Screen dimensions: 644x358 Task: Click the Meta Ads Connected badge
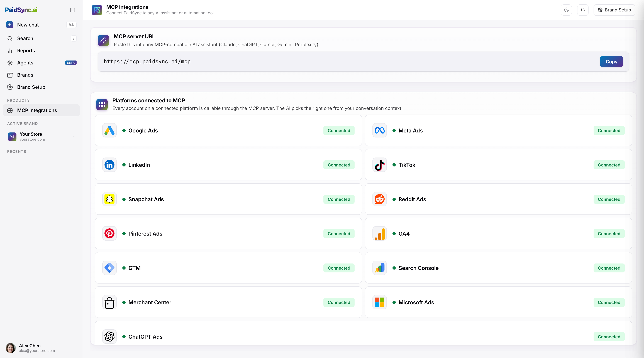point(609,130)
